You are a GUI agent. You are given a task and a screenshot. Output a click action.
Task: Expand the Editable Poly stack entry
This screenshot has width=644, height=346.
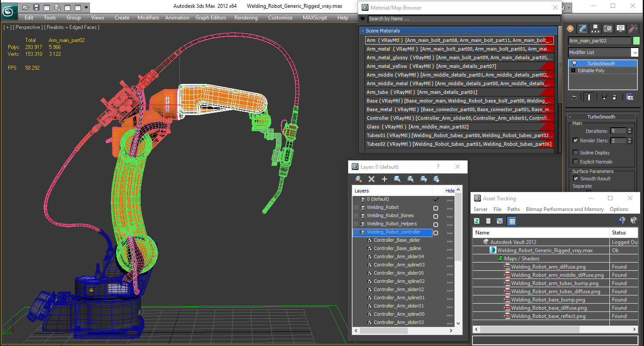click(x=574, y=70)
